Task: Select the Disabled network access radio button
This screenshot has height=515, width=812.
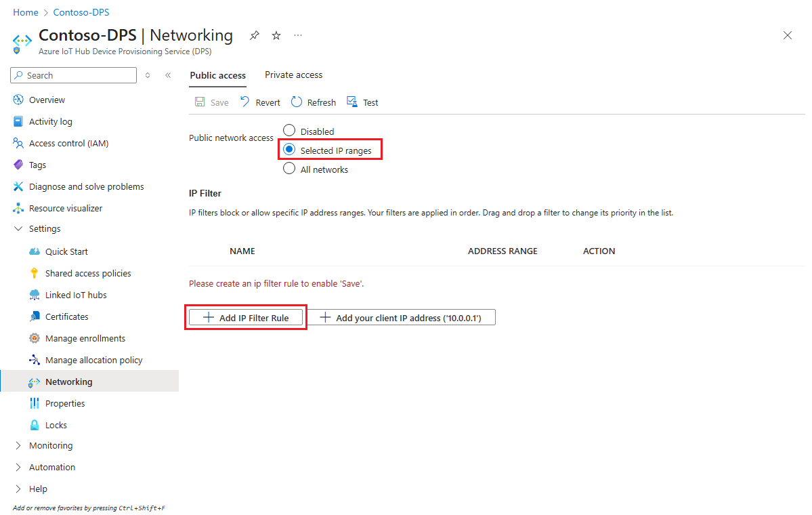Action: tap(289, 130)
